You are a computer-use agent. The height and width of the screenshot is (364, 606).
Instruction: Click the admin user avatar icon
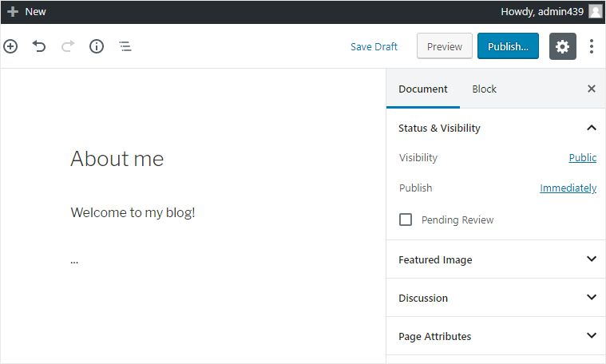click(x=596, y=11)
